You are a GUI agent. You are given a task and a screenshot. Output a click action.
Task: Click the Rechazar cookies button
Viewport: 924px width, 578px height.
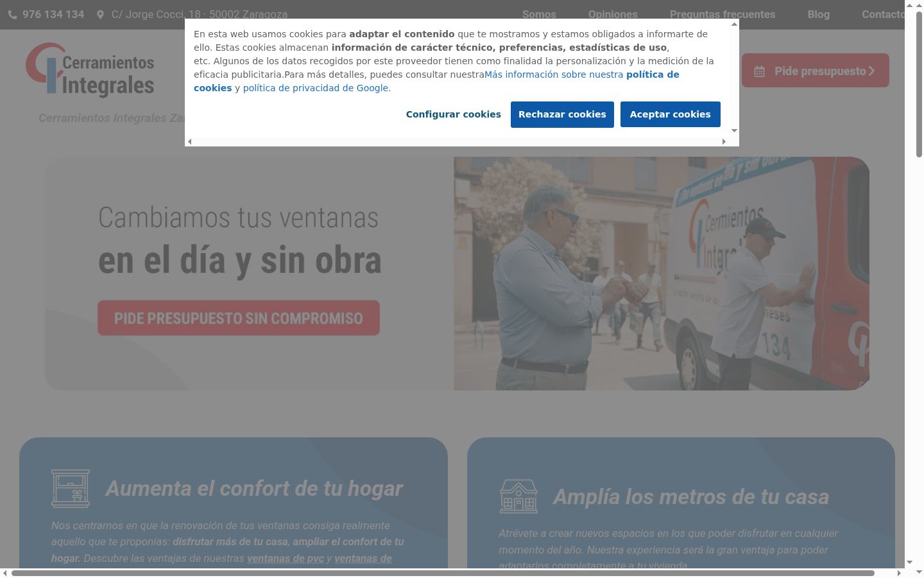tap(562, 114)
